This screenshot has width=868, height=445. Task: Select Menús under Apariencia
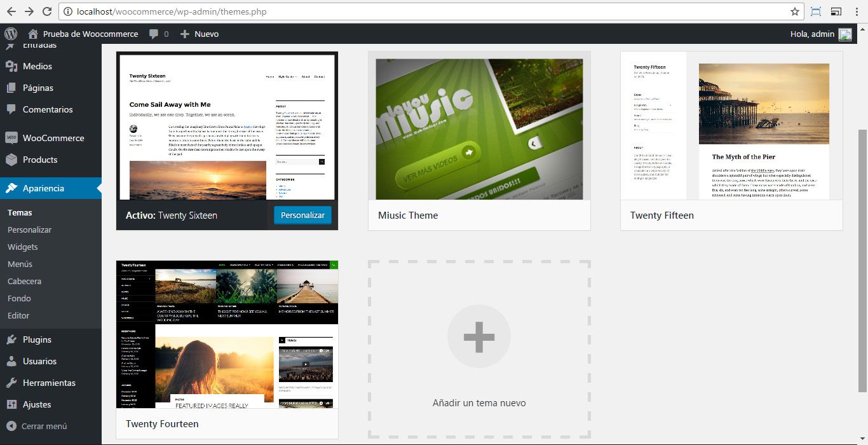(x=20, y=264)
